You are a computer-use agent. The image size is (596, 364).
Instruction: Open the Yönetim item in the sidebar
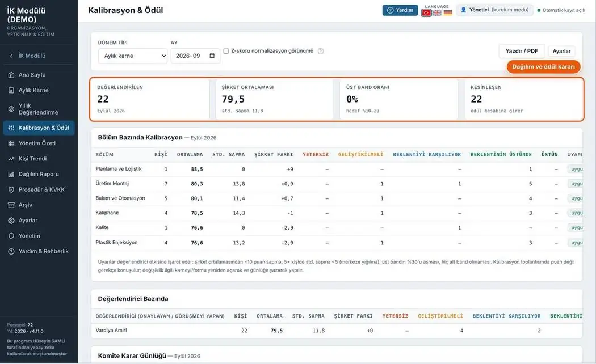click(x=39, y=236)
